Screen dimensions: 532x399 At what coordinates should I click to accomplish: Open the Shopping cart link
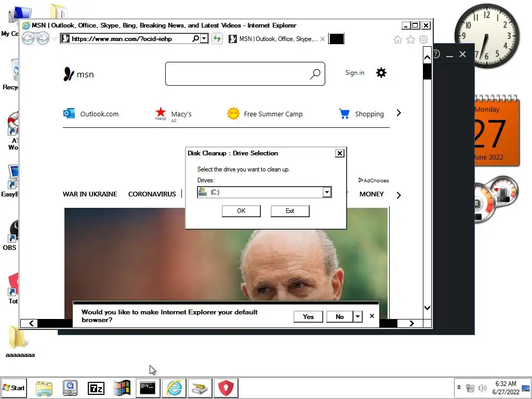tap(362, 114)
